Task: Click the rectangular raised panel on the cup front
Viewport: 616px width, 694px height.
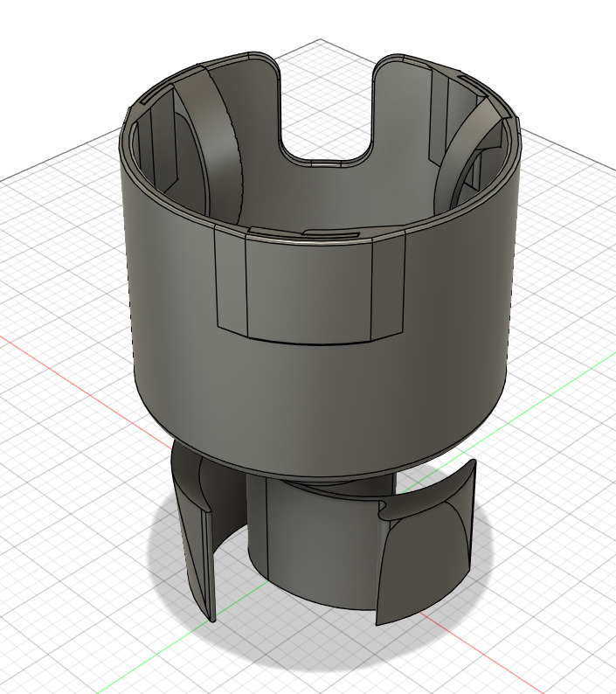Action: [310, 290]
